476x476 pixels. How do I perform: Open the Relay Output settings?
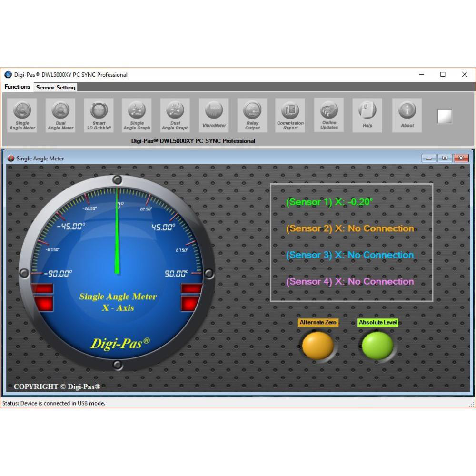tap(252, 115)
